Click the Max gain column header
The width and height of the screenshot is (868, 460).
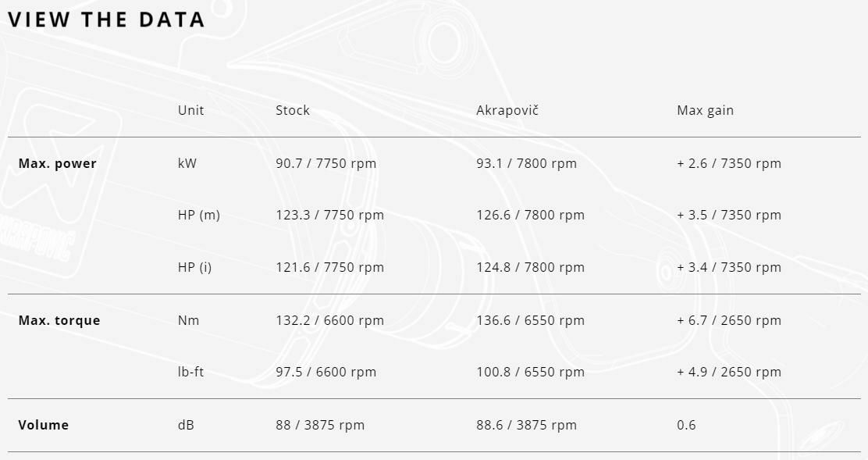pyautogui.click(x=705, y=110)
